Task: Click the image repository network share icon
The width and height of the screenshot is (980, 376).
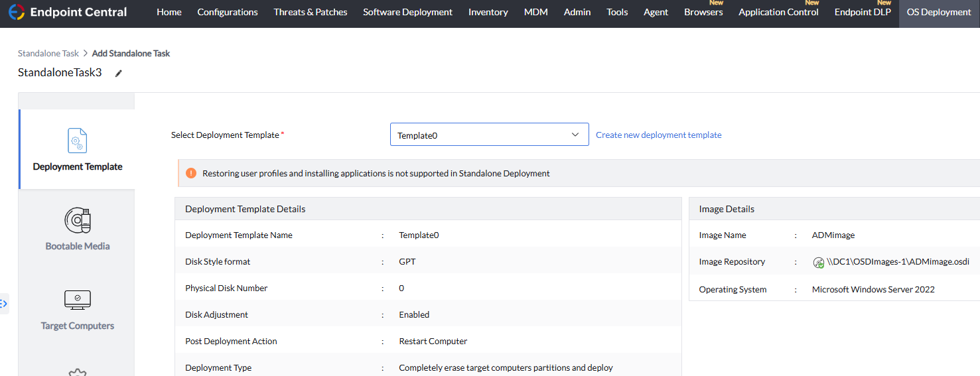Action: pyautogui.click(x=819, y=262)
